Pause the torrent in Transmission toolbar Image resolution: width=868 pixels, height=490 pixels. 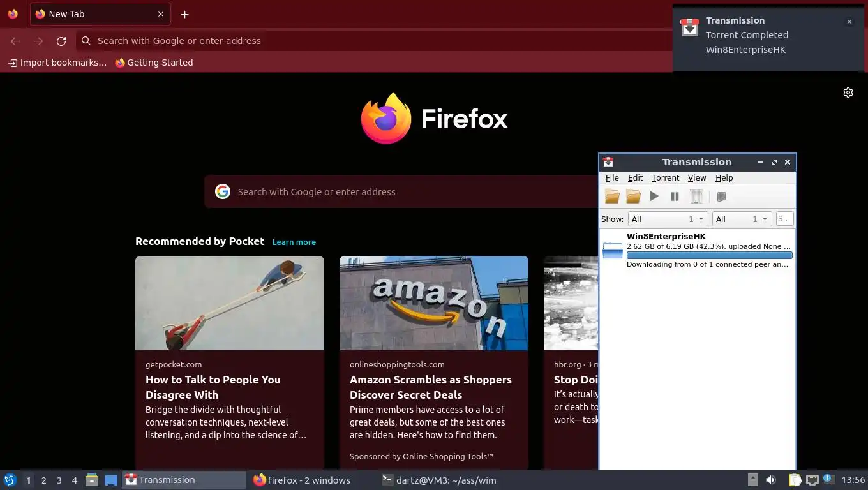click(x=675, y=197)
